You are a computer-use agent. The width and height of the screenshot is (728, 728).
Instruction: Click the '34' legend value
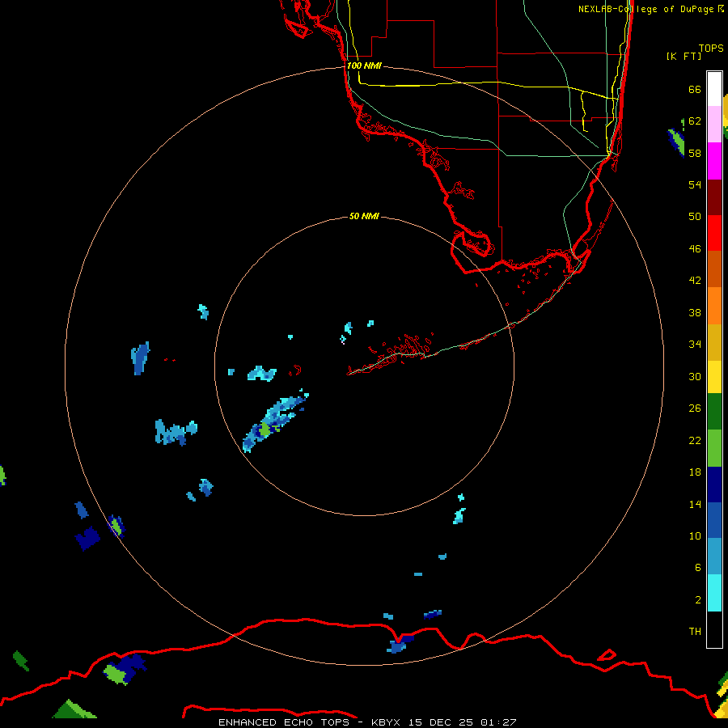point(695,345)
